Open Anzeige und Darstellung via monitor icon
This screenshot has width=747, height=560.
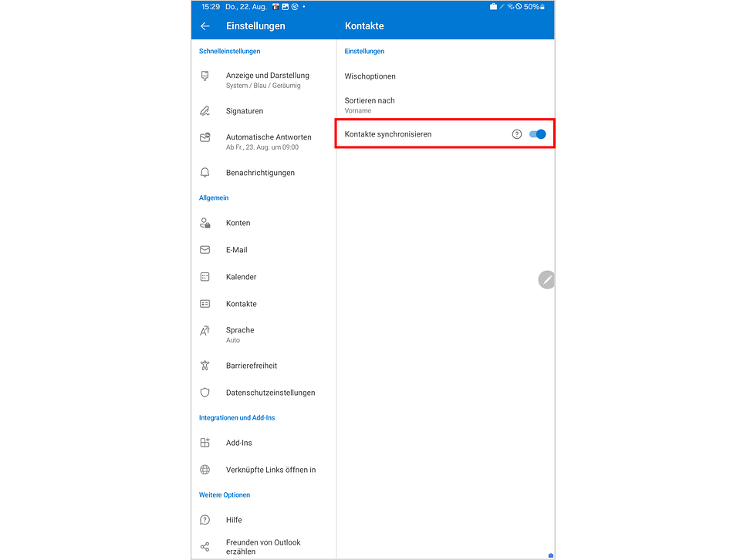click(x=204, y=76)
